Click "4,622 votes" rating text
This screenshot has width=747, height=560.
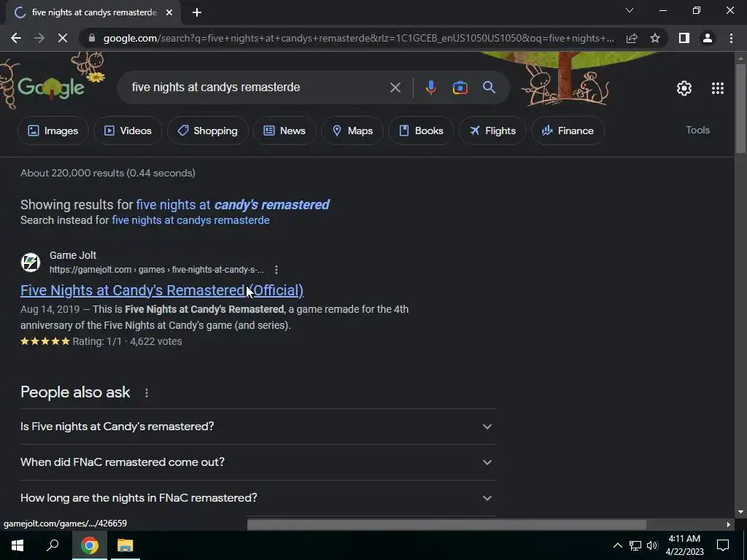(156, 341)
